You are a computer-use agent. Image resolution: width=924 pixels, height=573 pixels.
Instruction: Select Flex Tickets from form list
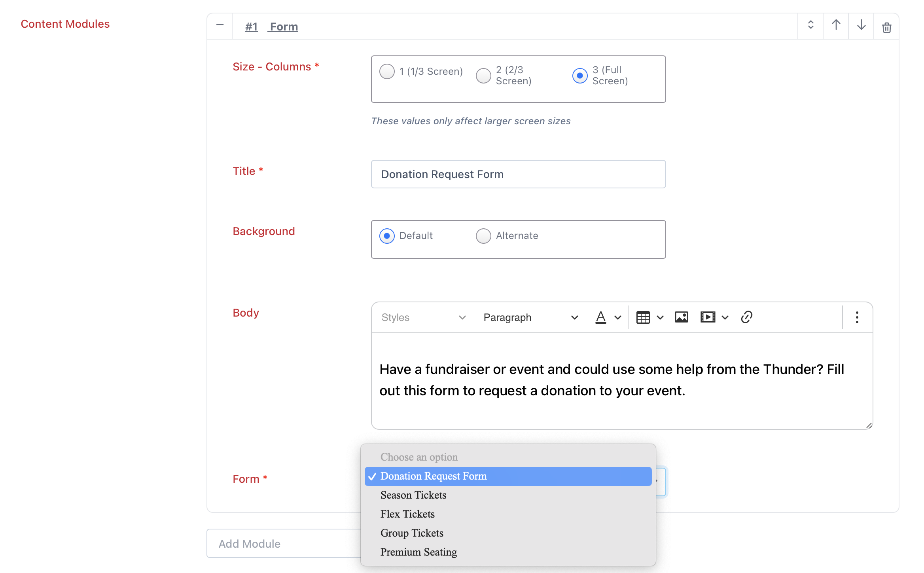coord(508,514)
